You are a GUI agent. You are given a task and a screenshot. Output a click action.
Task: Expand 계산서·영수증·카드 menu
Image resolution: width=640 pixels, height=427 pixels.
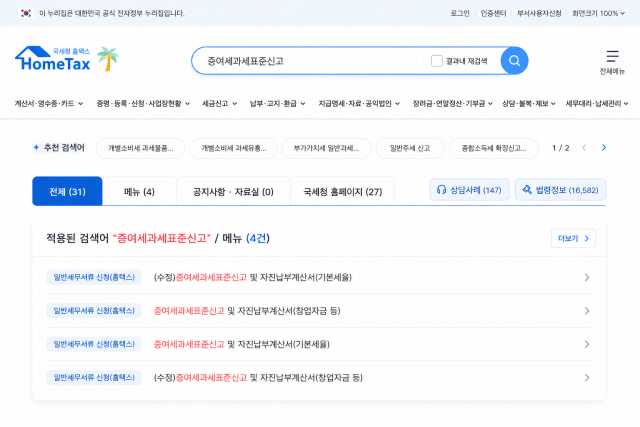tap(49, 104)
